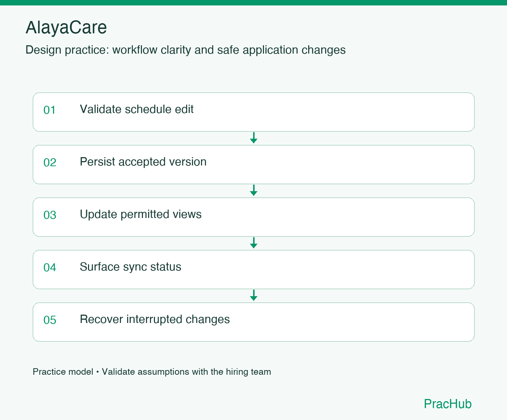The width and height of the screenshot is (507, 420).
Task: Open the Recover interrupted changes step
Action: pyautogui.click(x=253, y=322)
